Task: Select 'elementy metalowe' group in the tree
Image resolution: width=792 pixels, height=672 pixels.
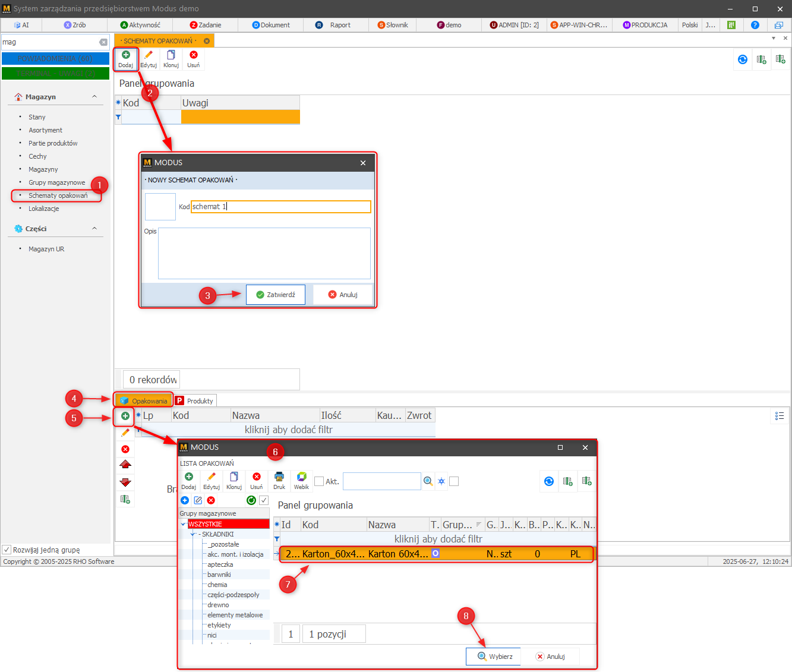Action: click(x=235, y=615)
